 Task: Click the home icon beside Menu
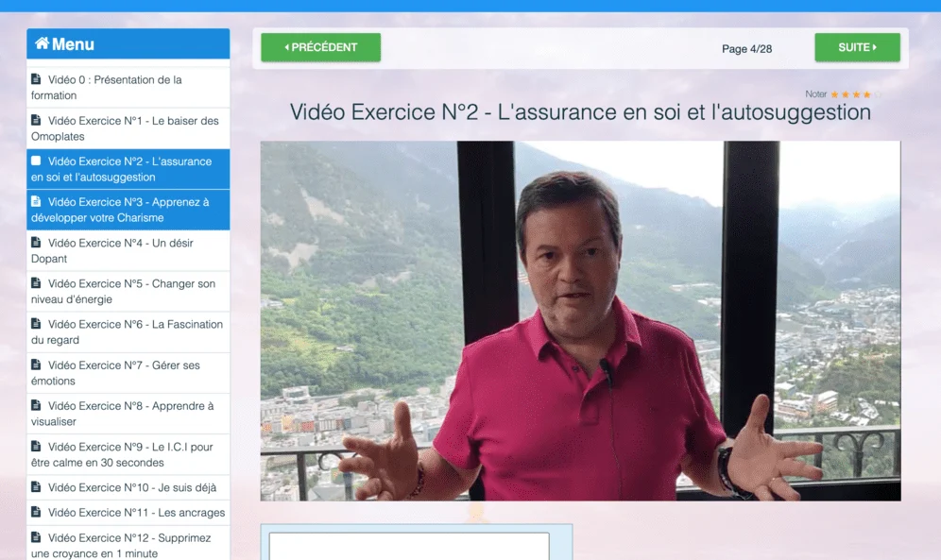tap(42, 43)
